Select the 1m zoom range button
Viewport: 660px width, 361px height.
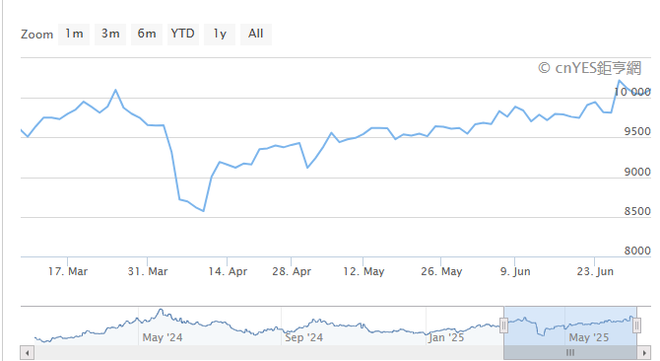pos(74,34)
